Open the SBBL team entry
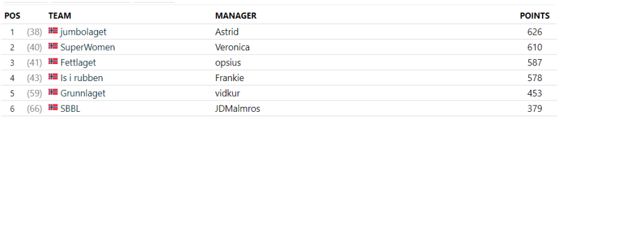The width and height of the screenshot is (644, 252). tap(70, 109)
